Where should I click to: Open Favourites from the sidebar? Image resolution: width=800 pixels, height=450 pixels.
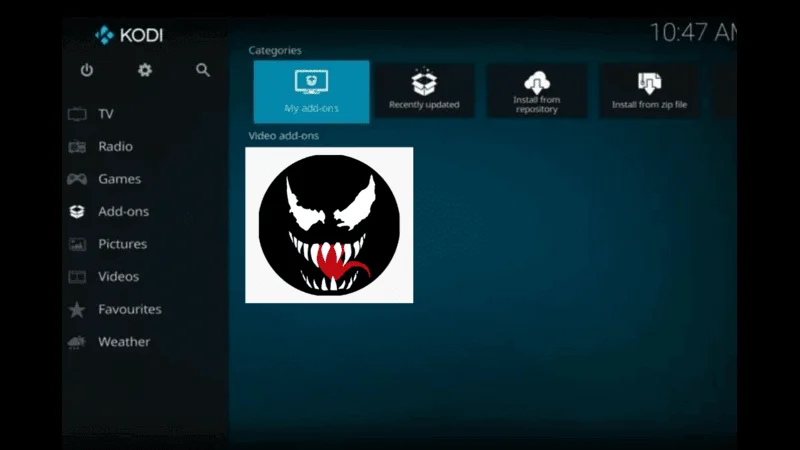130,309
